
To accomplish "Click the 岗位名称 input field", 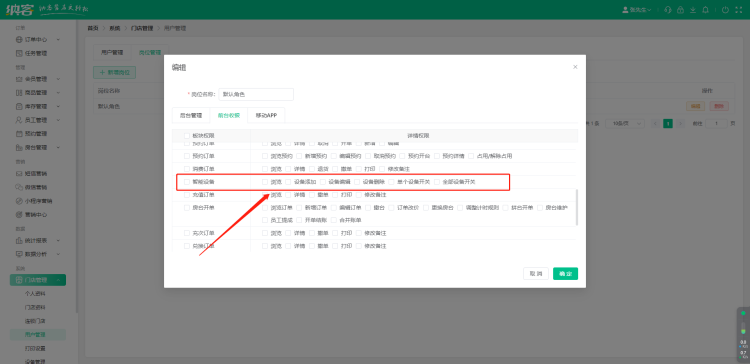I will click(256, 94).
